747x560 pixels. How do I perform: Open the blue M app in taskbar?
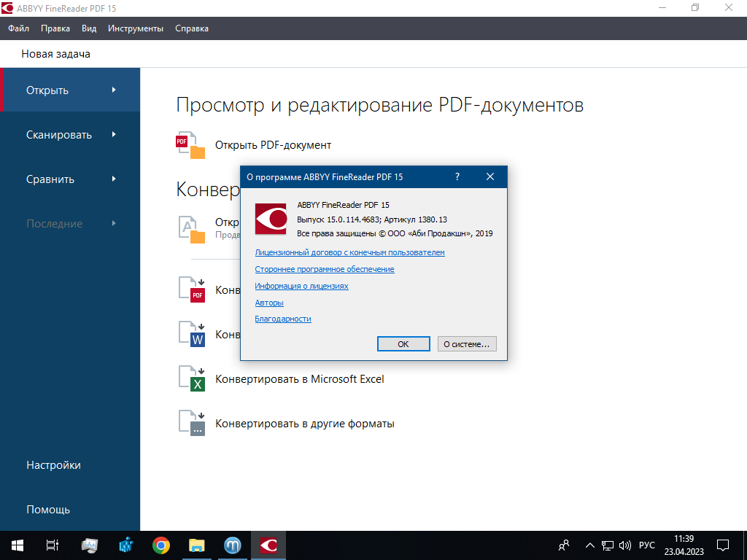click(233, 545)
